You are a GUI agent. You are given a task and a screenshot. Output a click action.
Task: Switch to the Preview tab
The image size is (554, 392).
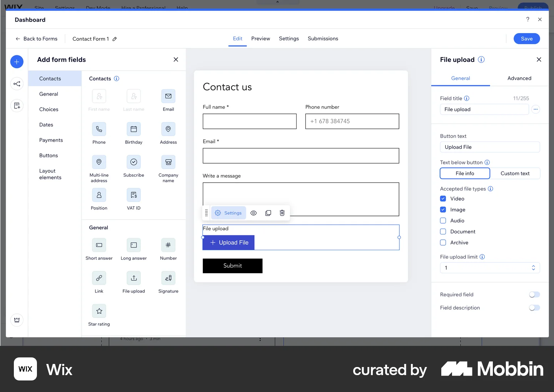pos(260,38)
